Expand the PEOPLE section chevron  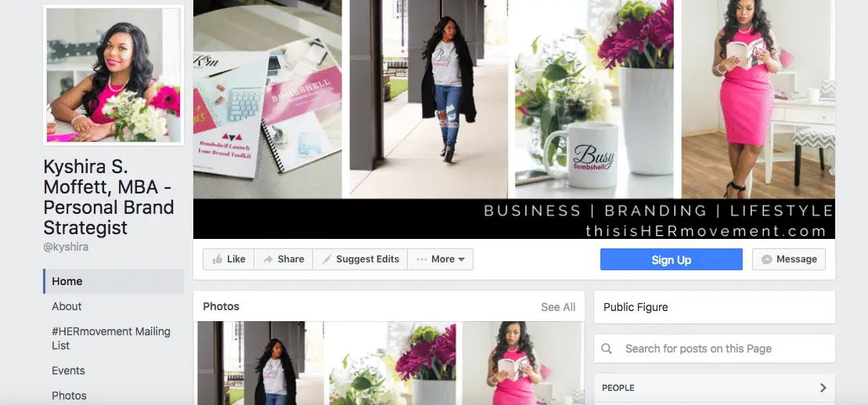coord(823,388)
